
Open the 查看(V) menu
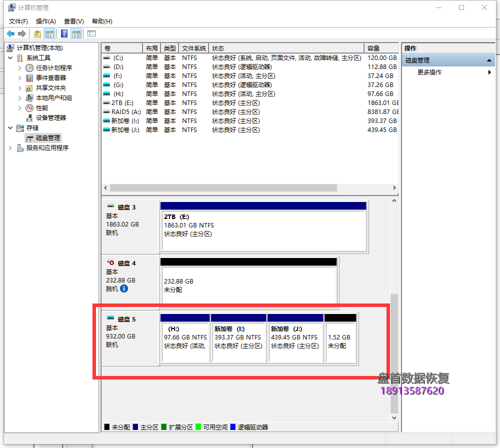pyautogui.click(x=73, y=21)
